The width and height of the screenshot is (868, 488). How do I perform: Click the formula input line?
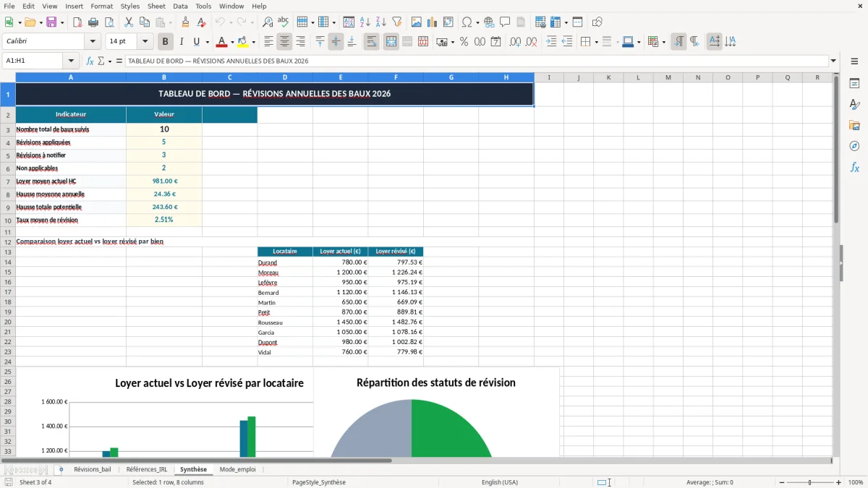tap(476, 61)
